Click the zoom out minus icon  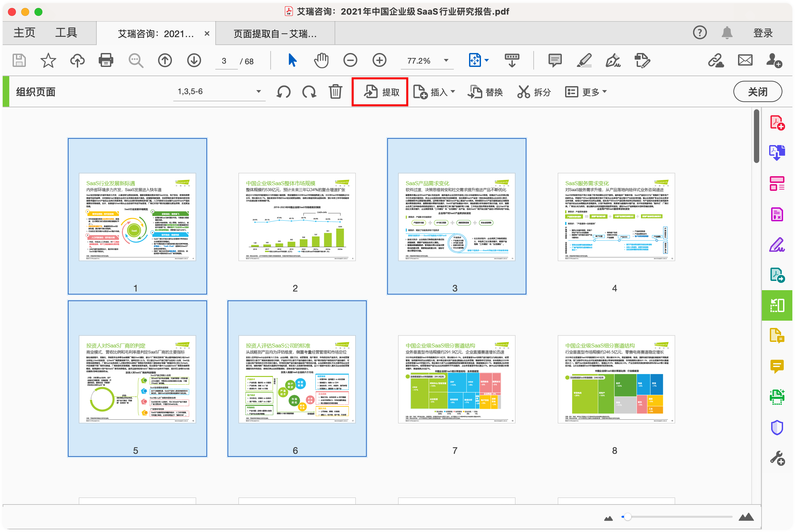[350, 61]
